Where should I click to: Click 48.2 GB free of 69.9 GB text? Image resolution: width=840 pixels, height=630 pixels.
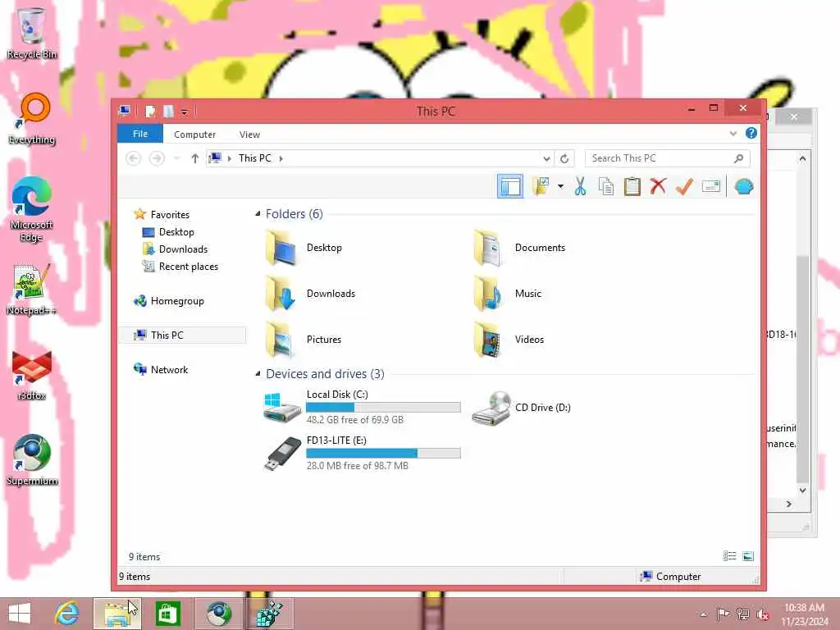(354, 420)
